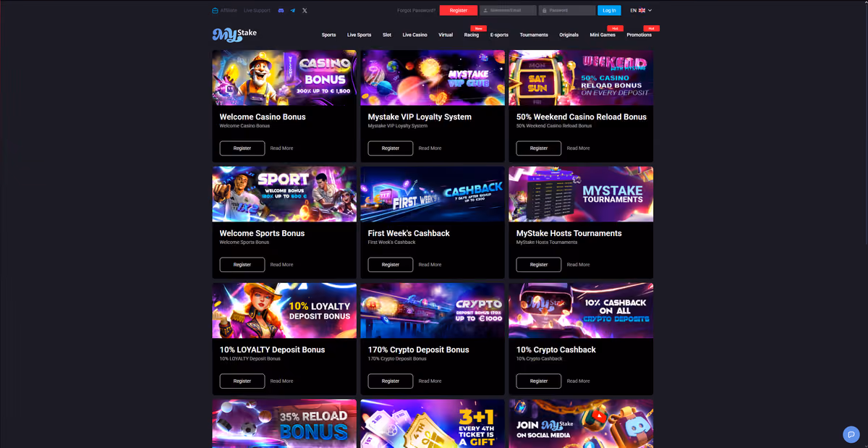The height and width of the screenshot is (448, 868).
Task: Click the red Register button in the header
Action: [x=459, y=11]
